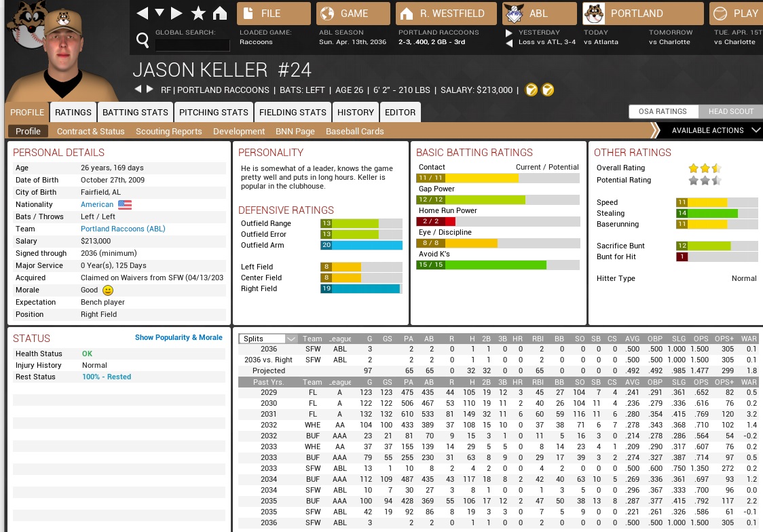763x532 pixels.
Task: Switch ratings view to Head Scout
Action: point(730,112)
